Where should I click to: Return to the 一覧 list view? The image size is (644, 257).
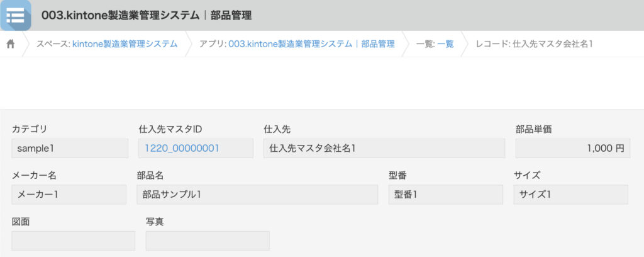445,44
